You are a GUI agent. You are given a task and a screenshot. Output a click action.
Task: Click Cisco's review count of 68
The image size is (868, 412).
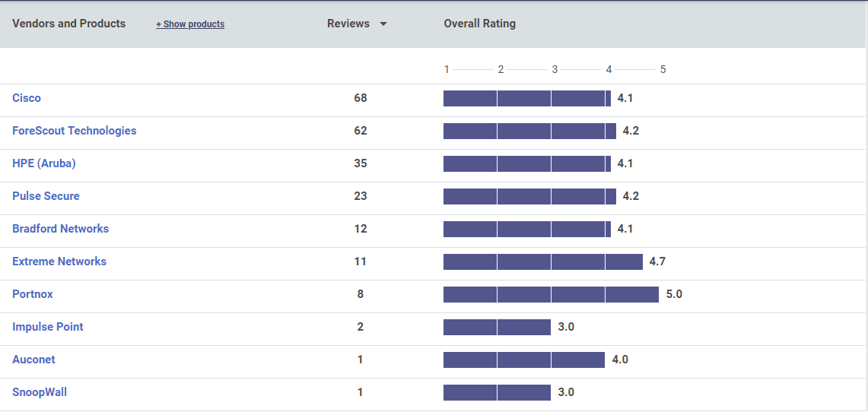tap(361, 98)
